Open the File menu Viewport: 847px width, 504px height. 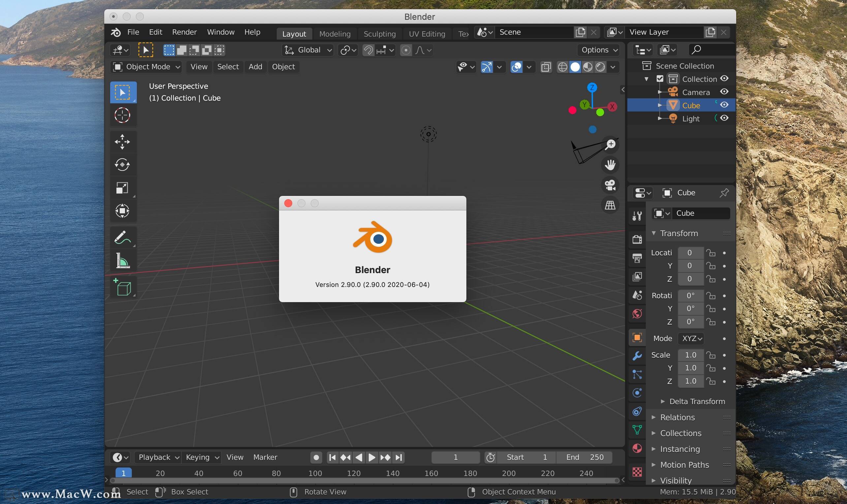point(133,32)
